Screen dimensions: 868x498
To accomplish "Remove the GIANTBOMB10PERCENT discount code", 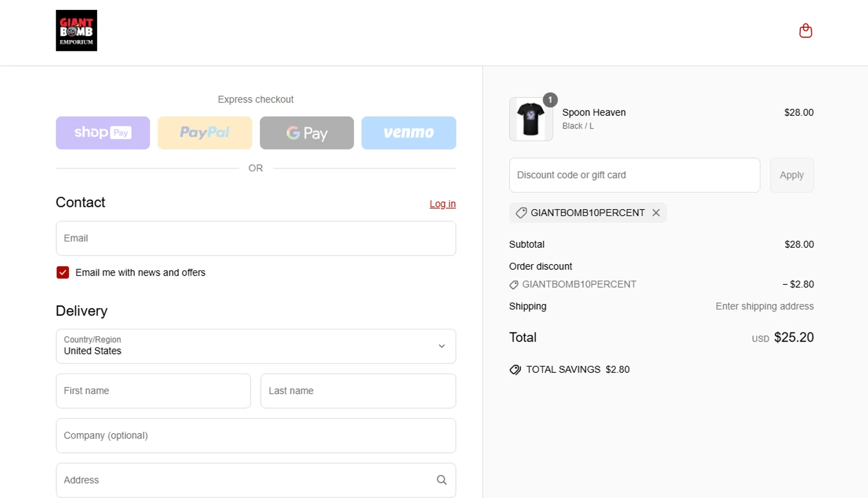I will (x=656, y=213).
